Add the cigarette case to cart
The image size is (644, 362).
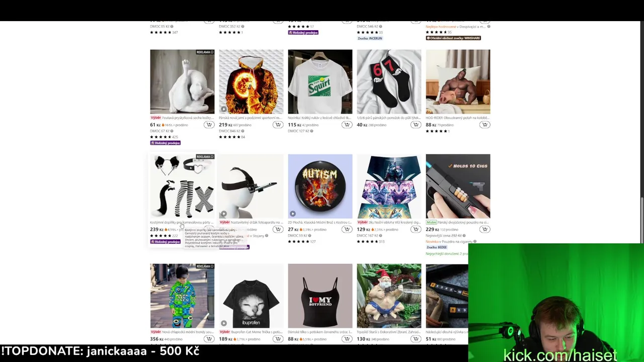coord(485,229)
